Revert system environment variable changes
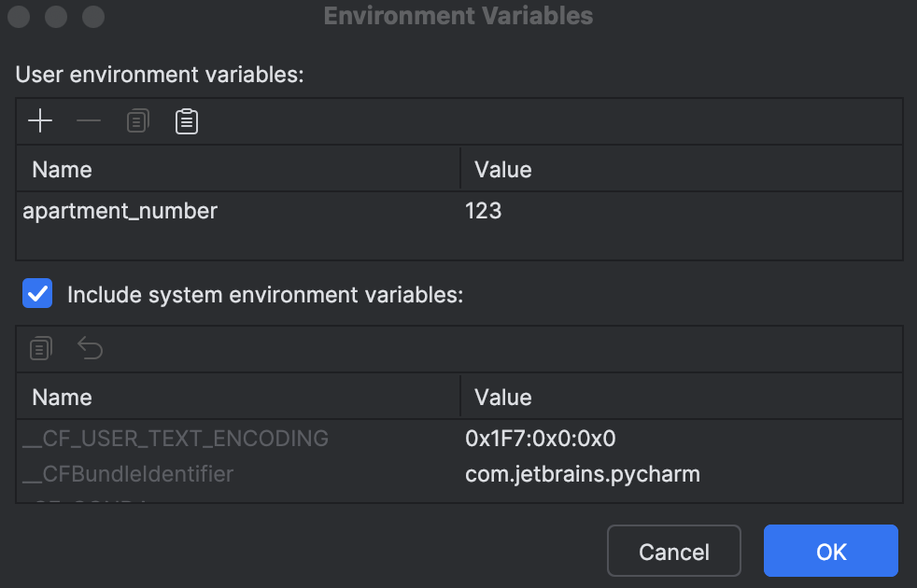 point(90,347)
